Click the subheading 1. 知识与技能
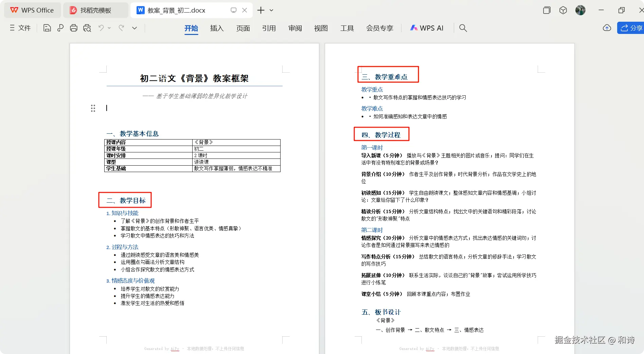Image resolution: width=644 pixels, height=354 pixels. pos(122,213)
